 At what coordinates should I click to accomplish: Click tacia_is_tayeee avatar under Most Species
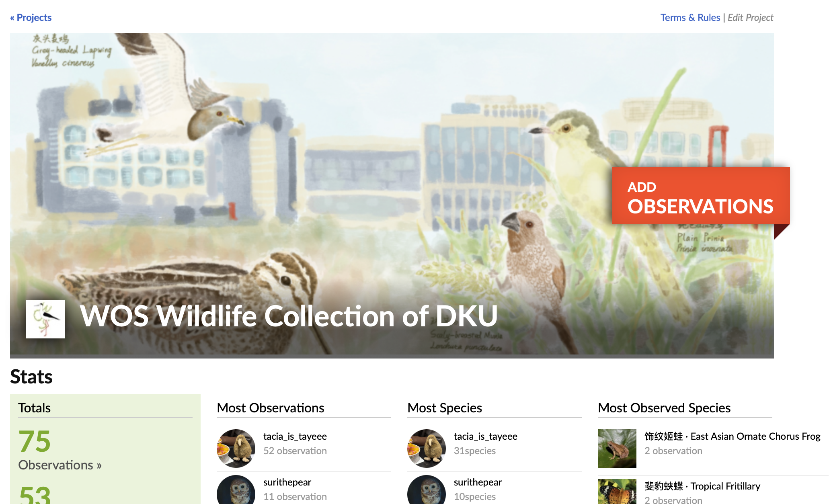click(x=427, y=448)
